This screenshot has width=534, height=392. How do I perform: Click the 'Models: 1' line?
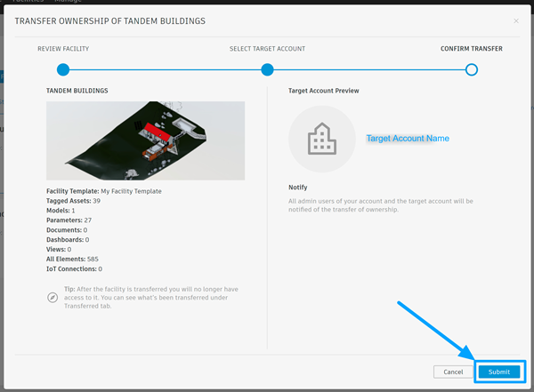click(61, 211)
